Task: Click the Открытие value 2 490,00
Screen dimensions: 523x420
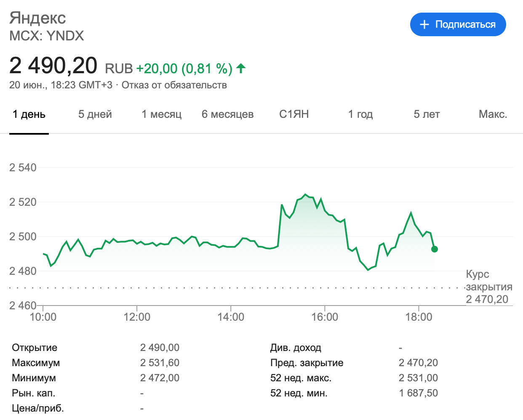Action: [160, 348]
